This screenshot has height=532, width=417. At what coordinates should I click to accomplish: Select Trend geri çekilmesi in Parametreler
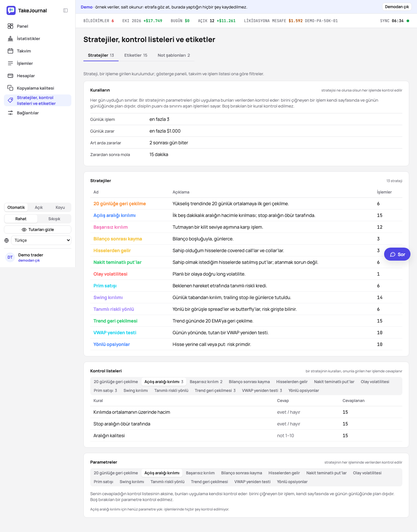209,482
